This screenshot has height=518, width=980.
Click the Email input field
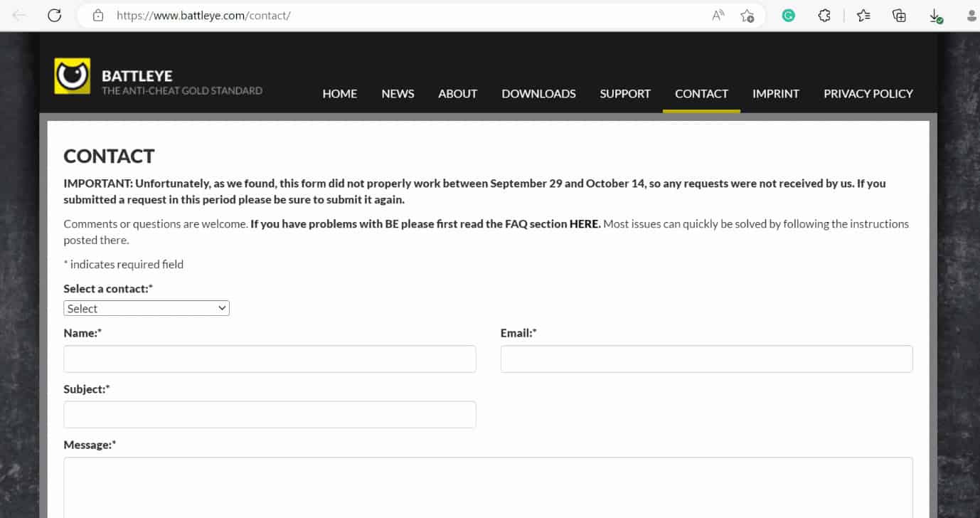pos(706,359)
